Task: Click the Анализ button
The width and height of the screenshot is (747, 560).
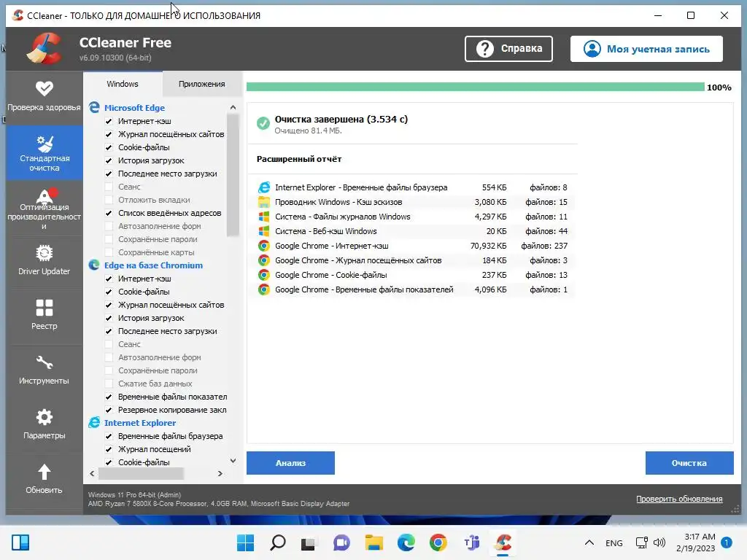Action: [290, 463]
